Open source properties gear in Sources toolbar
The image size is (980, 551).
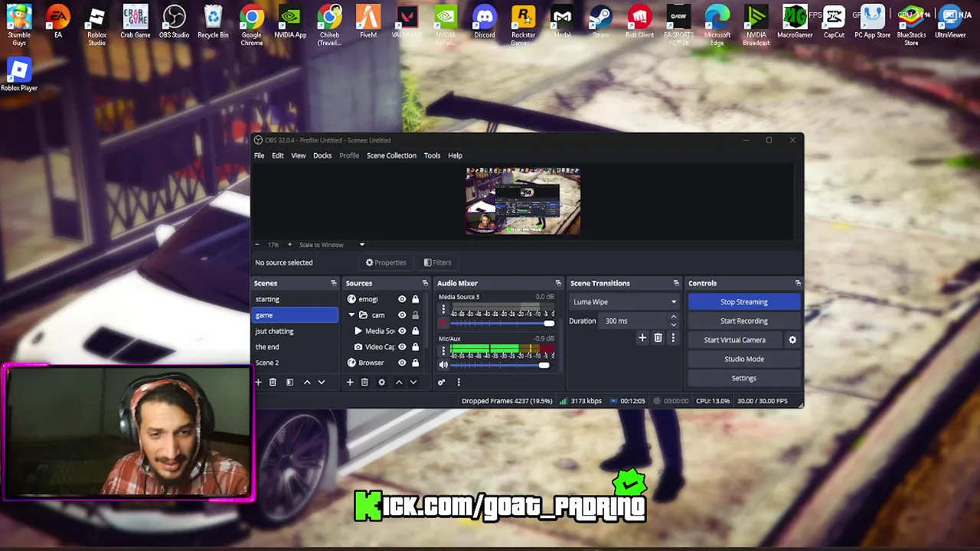coord(381,382)
